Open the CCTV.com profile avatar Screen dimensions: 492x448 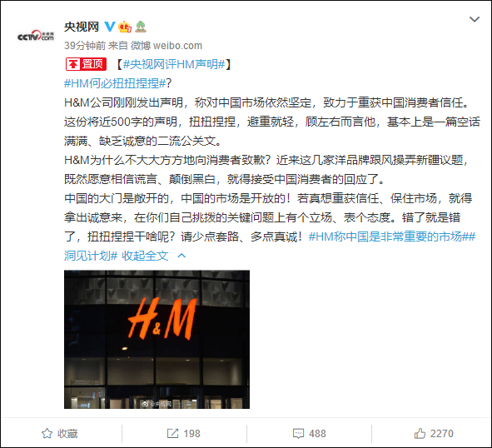pyautogui.click(x=36, y=36)
